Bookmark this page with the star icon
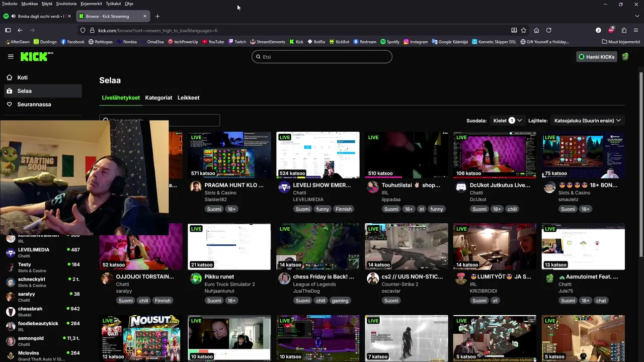 click(x=524, y=30)
